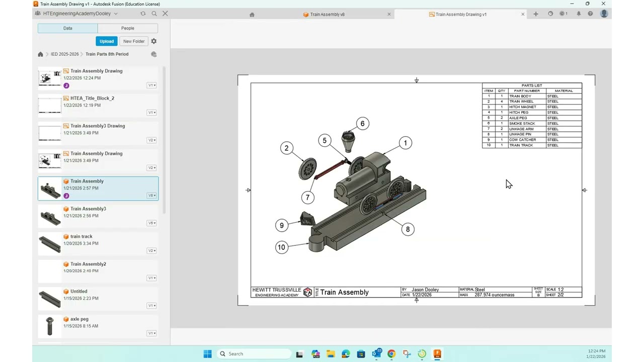
Task: Switch to Train Assembly v8 document tab
Action: [327, 15]
